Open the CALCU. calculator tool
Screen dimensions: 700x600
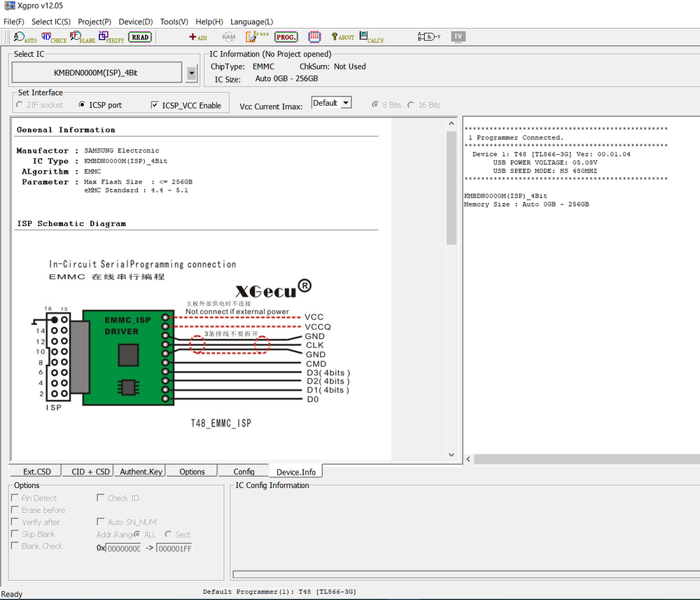(x=371, y=37)
